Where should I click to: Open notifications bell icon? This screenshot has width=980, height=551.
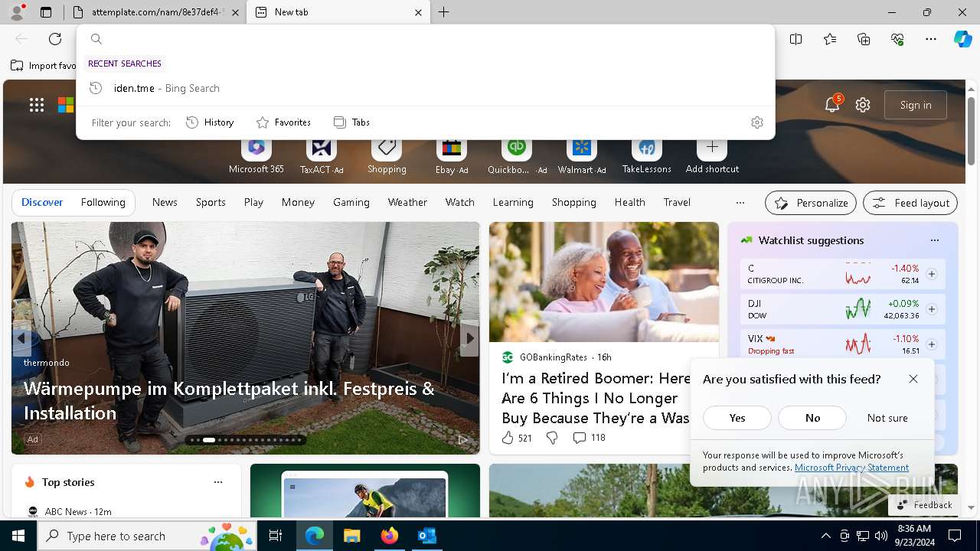click(x=832, y=105)
